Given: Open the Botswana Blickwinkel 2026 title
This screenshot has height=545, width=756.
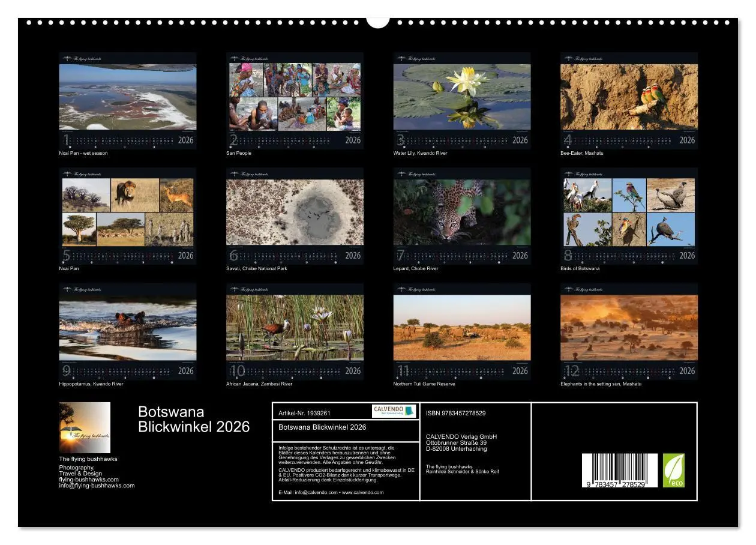Looking at the screenshot, I should click(193, 419).
